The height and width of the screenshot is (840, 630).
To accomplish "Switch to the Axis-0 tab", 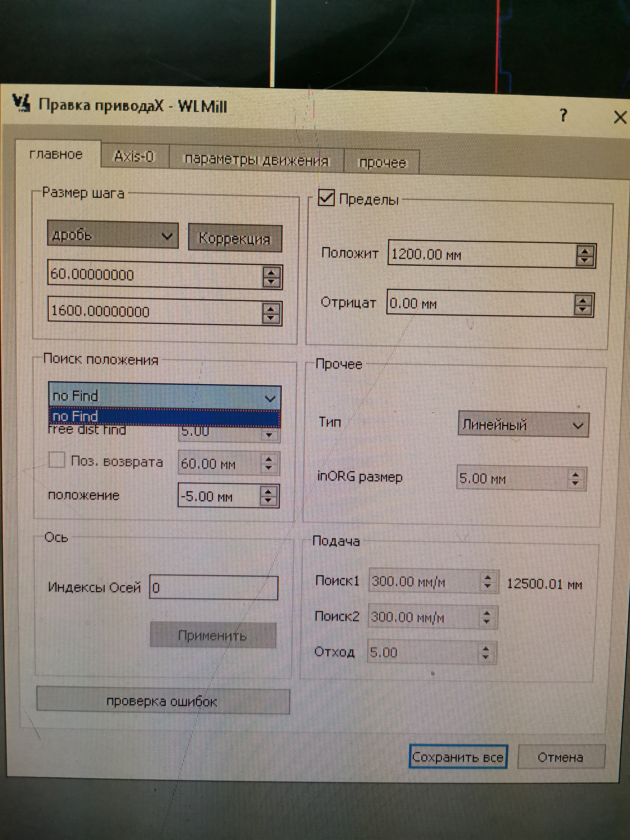I will [x=134, y=156].
